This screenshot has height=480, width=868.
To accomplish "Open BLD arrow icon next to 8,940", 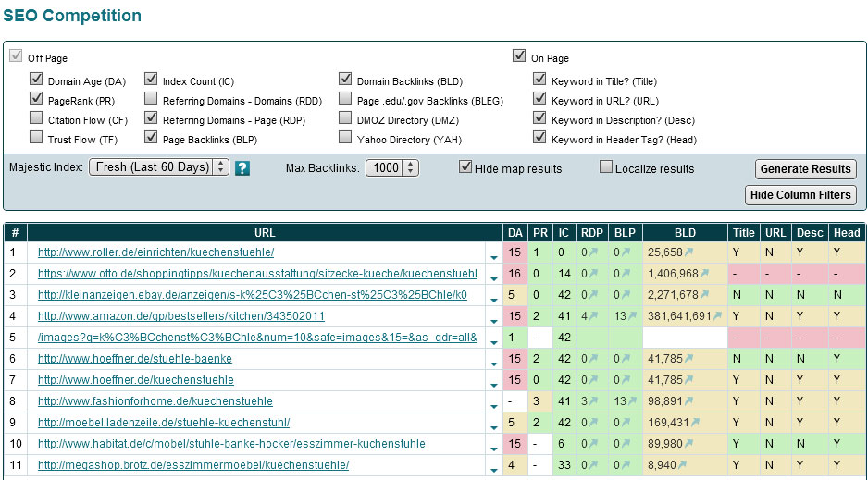I will point(683,464).
